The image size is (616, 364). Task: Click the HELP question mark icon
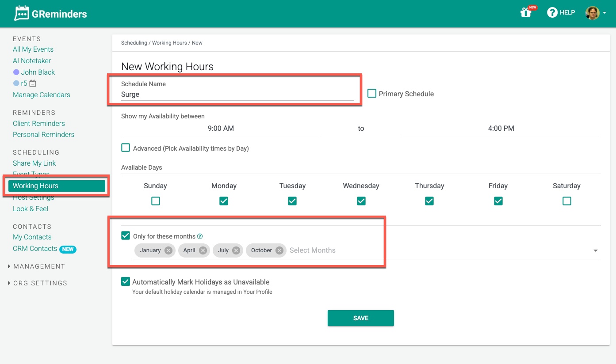click(x=553, y=12)
